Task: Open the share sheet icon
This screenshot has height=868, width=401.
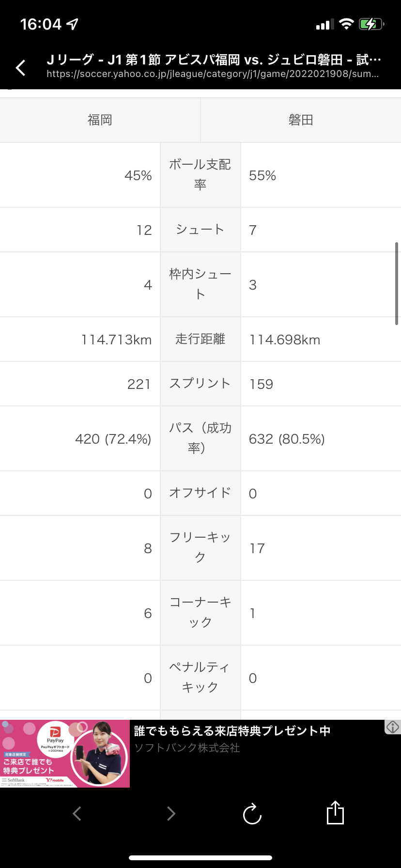Action: (335, 812)
